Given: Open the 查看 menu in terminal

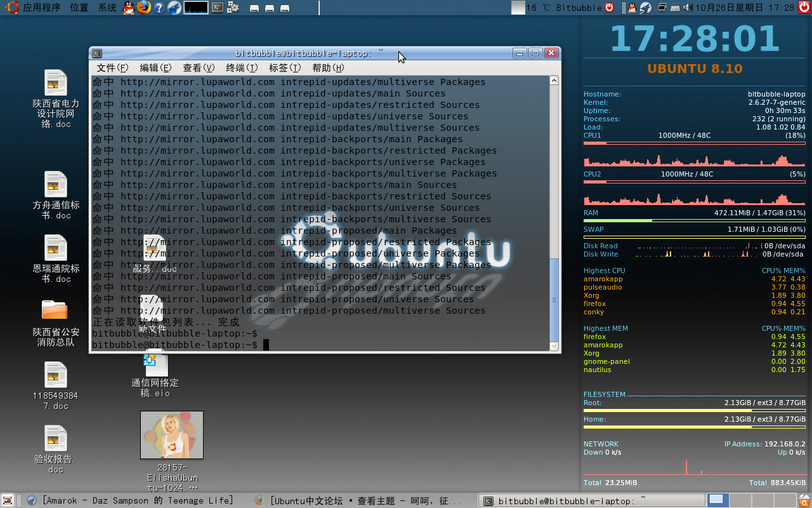Looking at the screenshot, I should point(199,68).
